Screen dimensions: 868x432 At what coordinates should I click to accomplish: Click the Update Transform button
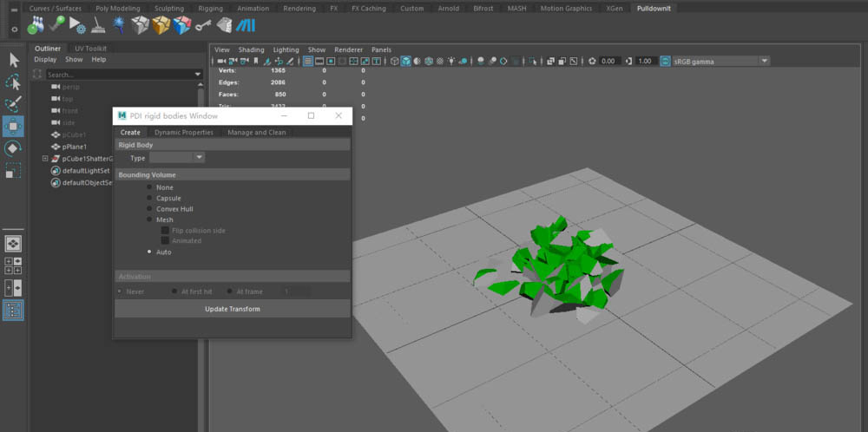232,309
